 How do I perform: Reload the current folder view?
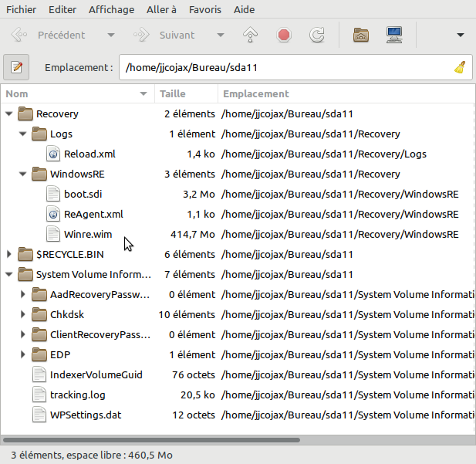tap(317, 35)
